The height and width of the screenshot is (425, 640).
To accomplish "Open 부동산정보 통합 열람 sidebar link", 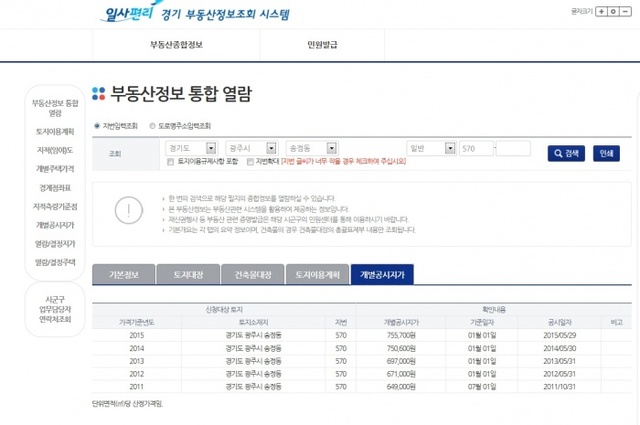I will (x=55, y=108).
